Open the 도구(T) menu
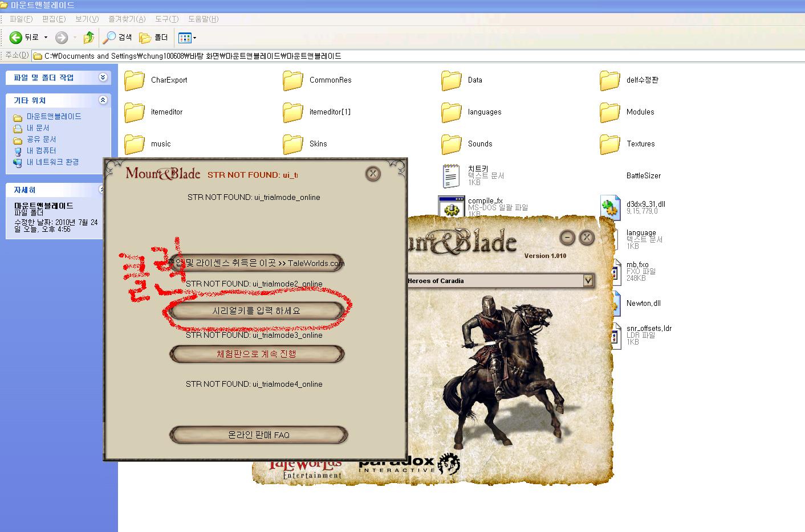The image size is (805, 532). coord(167,19)
